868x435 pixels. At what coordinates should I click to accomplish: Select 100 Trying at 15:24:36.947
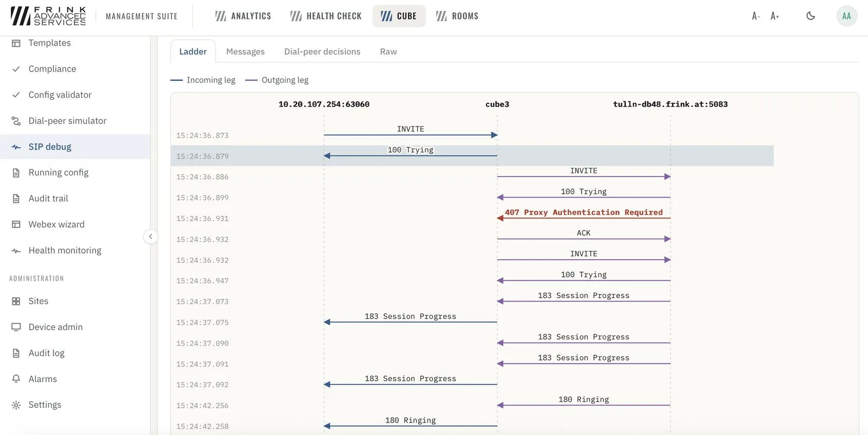tap(584, 278)
